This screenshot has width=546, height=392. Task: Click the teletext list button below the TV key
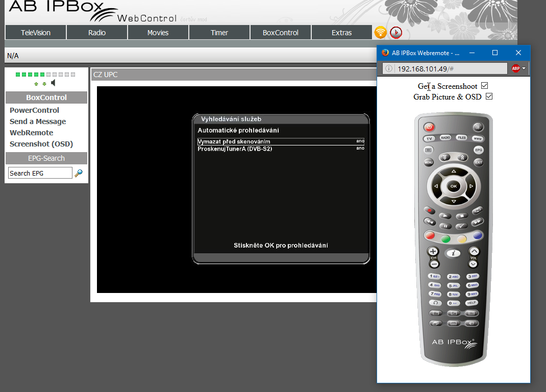[x=428, y=150]
